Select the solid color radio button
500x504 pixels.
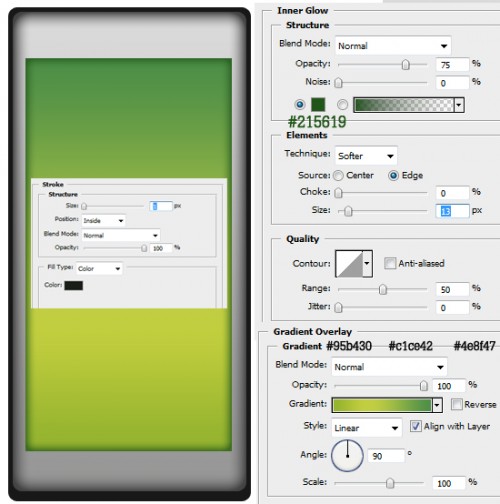point(300,105)
